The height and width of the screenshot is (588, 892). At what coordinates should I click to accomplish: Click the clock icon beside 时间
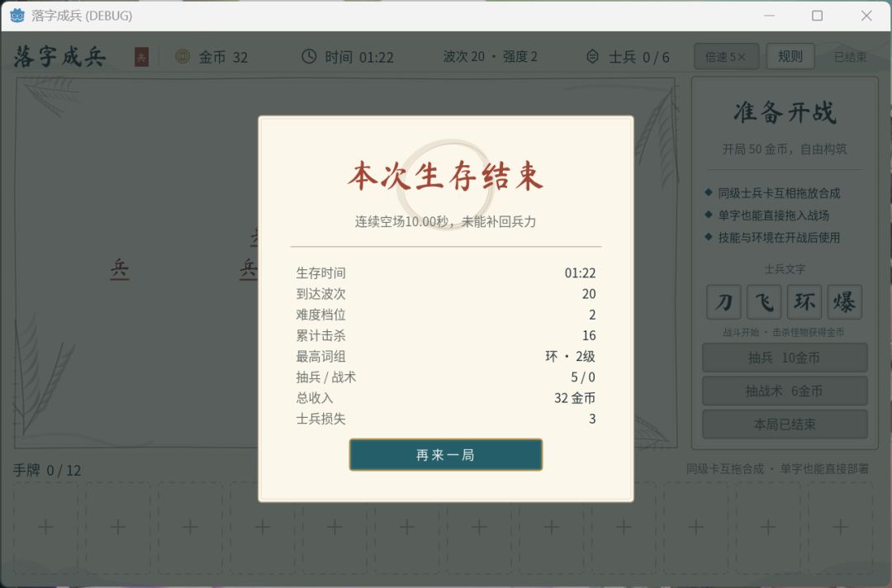click(309, 56)
